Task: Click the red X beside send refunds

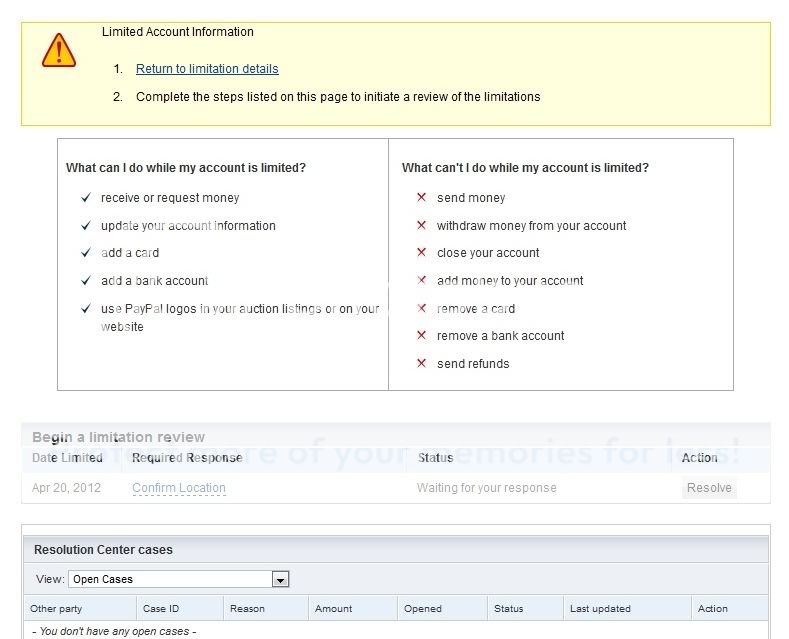Action: tap(422, 363)
